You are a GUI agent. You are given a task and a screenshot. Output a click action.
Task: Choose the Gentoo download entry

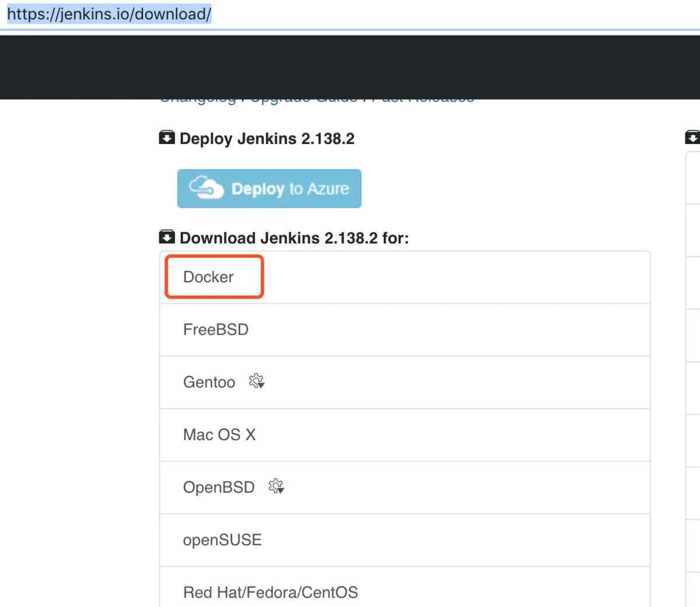coord(405,382)
